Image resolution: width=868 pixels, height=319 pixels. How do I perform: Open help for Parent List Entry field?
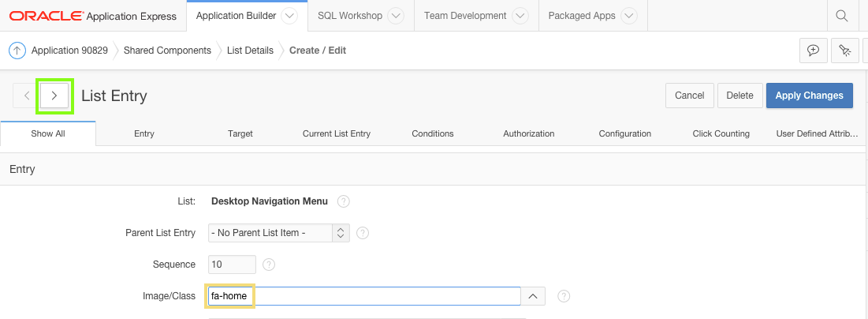(363, 233)
